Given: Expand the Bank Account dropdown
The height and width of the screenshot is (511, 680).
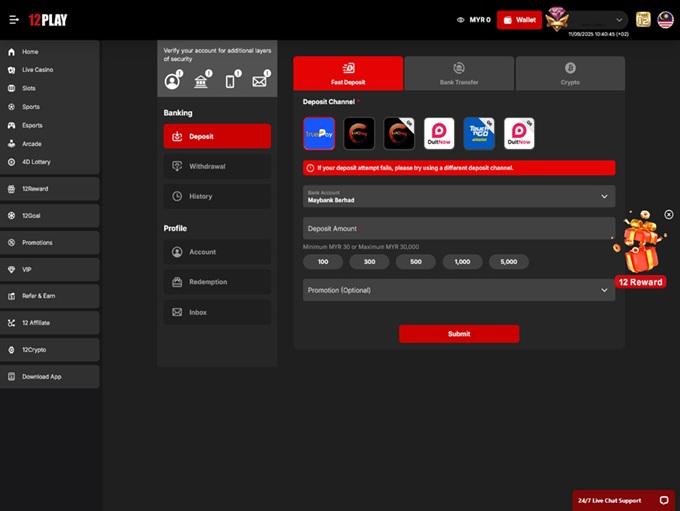Looking at the screenshot, I should pyautogui.click(x=459, y=196).
